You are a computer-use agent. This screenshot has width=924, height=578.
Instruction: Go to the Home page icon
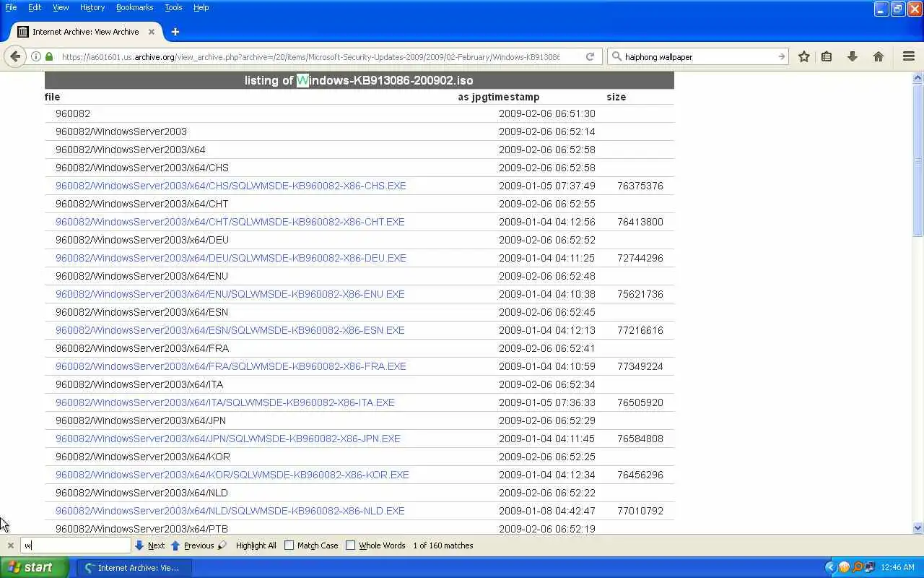[878, 56]
